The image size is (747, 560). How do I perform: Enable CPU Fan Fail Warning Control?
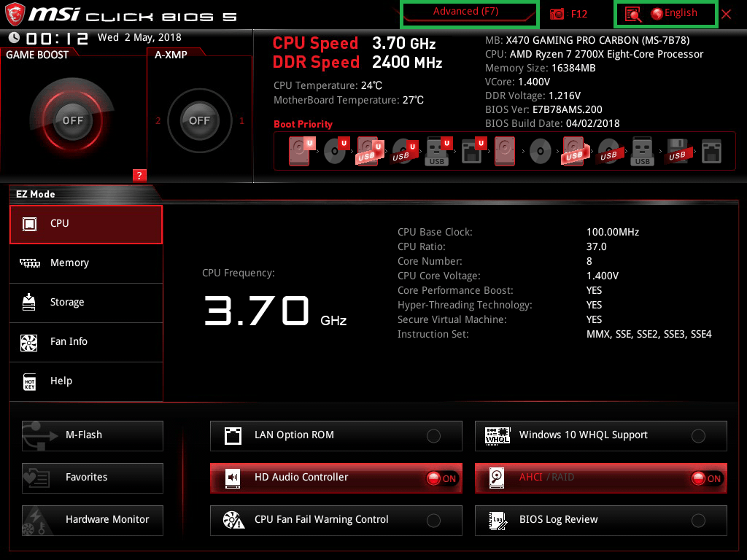[x=336, y=521]
